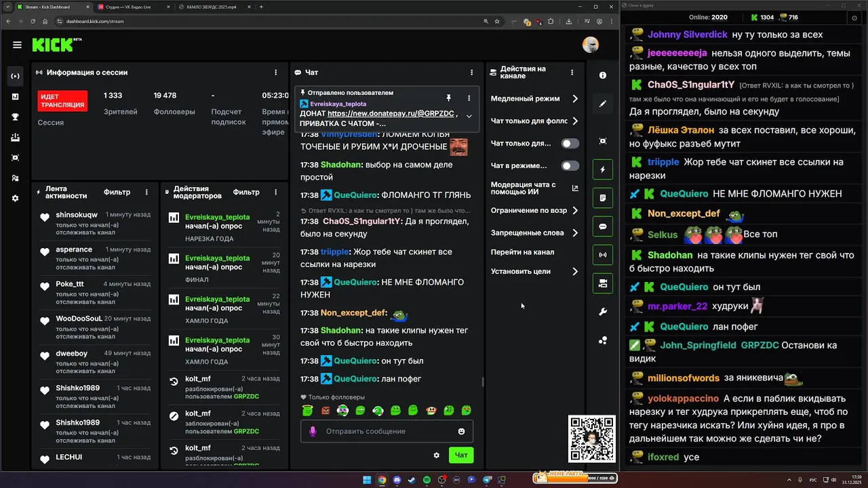Click the pencil edit icon in widget bar

tap(603, 104)
